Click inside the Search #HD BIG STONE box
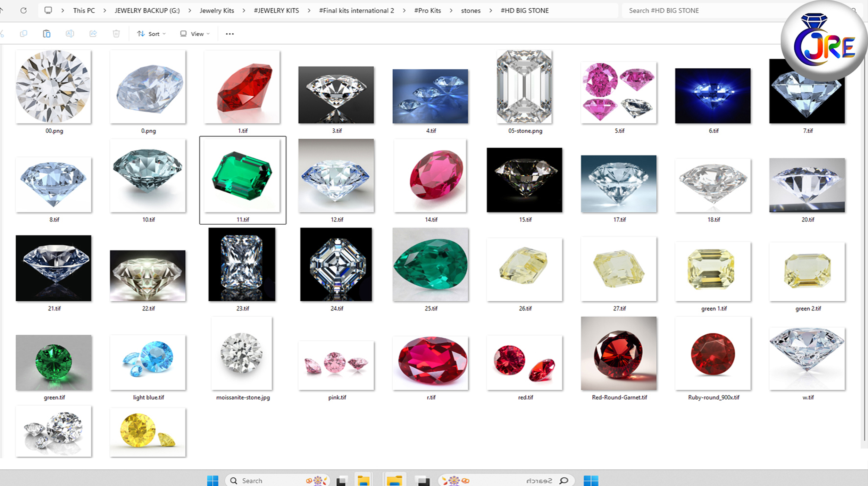The width and height of the screenshot is (868, 486). coord(694,10)
